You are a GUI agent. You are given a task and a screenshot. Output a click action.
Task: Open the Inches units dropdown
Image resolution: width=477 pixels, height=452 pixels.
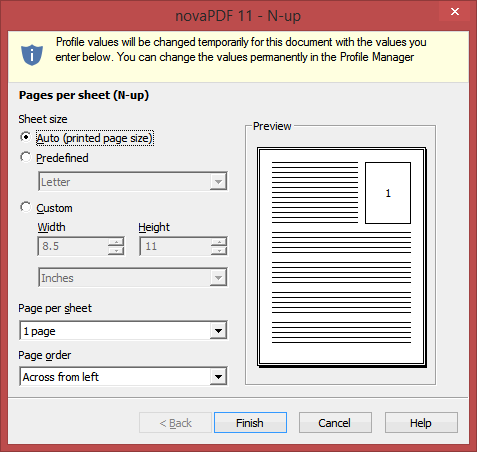pyautogui.click(x=133, y=277)
